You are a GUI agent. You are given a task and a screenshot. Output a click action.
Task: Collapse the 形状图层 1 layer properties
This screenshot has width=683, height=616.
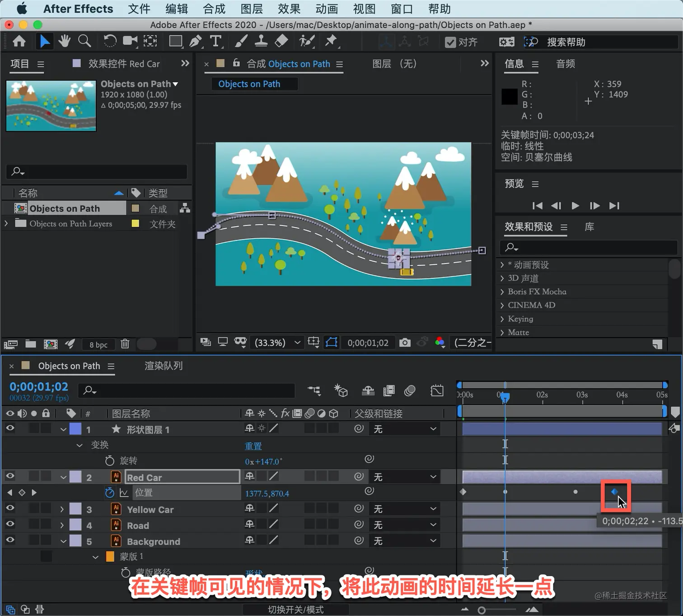click(x=64, y=429)
